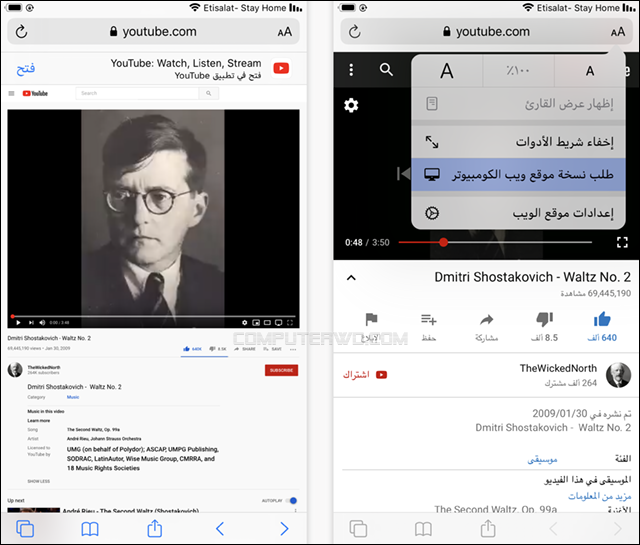Image resolution: width=640 pixels, height=545 pixels.
Task: Click the موسيقى category link
Action: tap(542, 459)
